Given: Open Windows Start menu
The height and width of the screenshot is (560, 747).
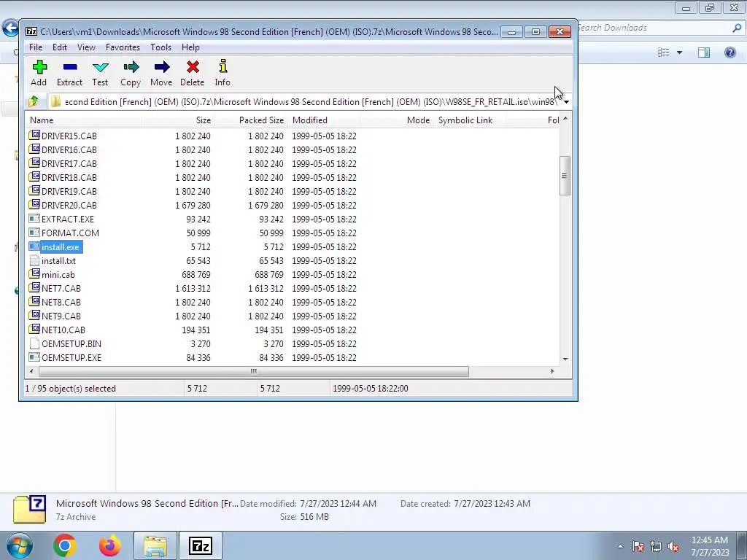Looking at the screenshot, I should (x=18, y=545).
